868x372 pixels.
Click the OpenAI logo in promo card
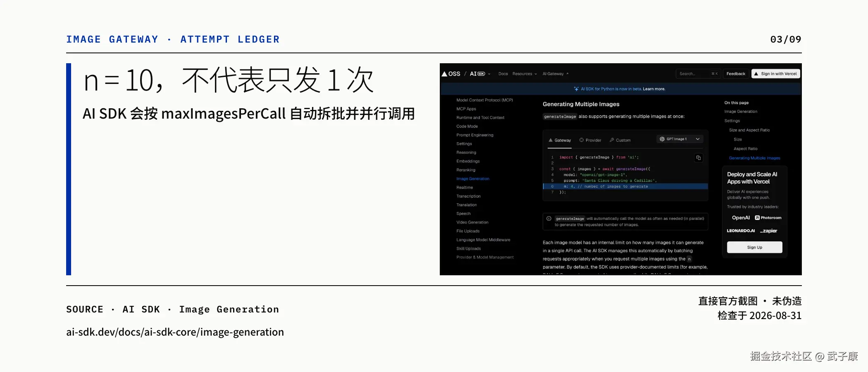point(741,218)
